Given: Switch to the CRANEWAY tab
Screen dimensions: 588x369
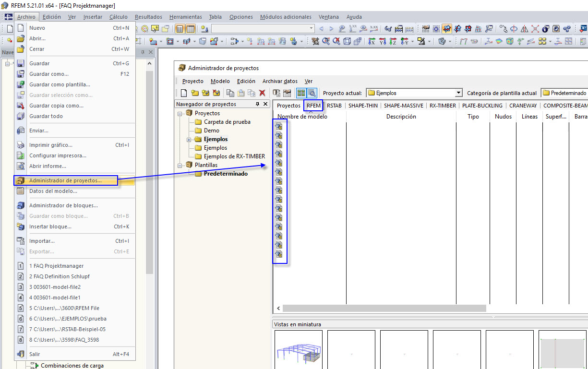Looking at the screenshot, I should pos(524,106).
